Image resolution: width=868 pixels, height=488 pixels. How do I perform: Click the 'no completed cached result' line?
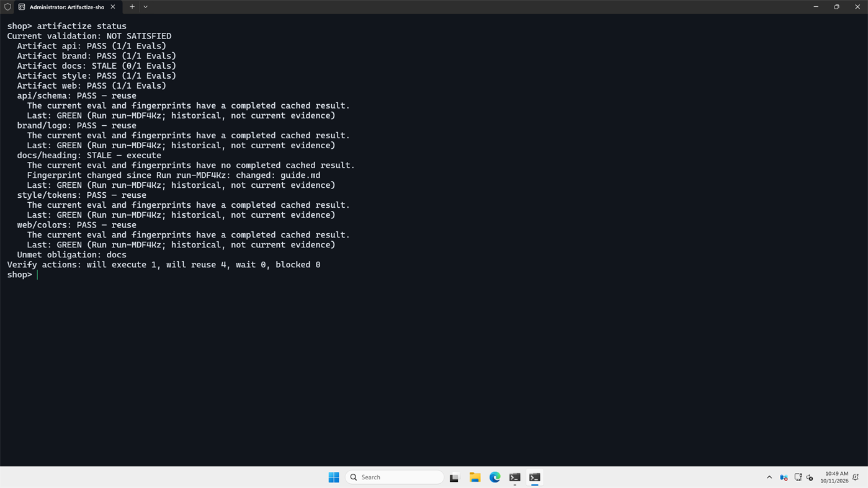(x=191, y=165)
